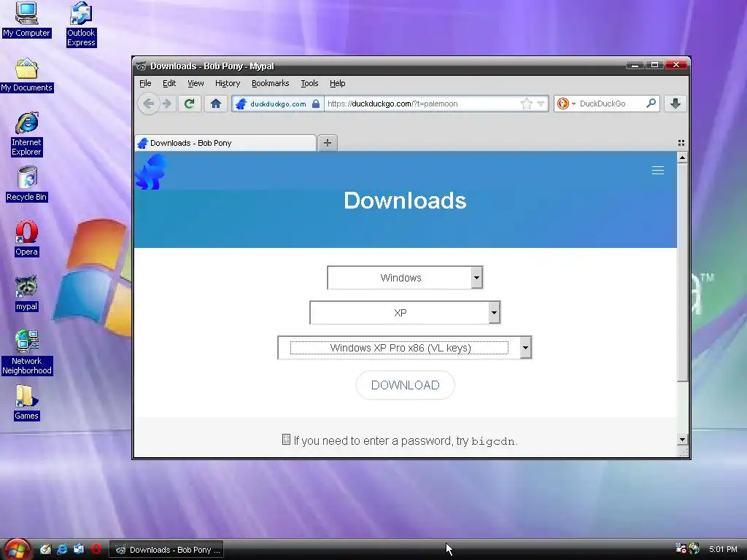Screen dimensions: 747x560
Task: Open Network Neighborhood icon
Action: [x=27, y=353]
